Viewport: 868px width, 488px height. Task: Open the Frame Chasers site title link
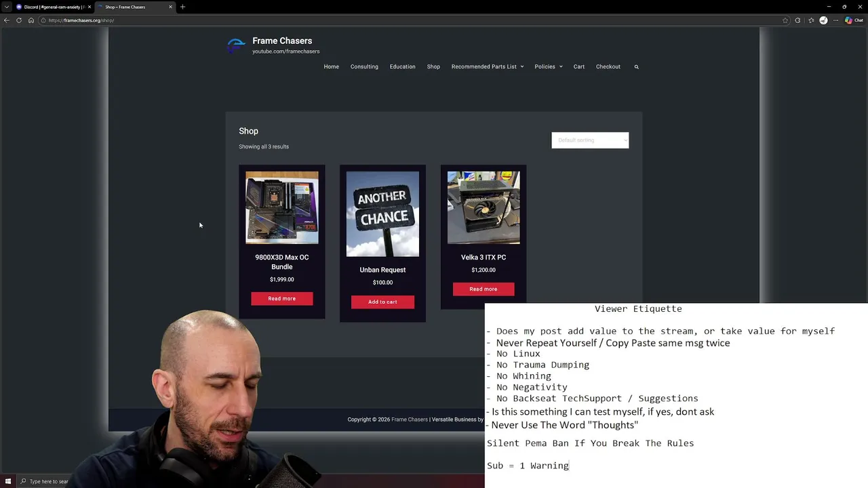pyautogui.click(x=282, y=41)
